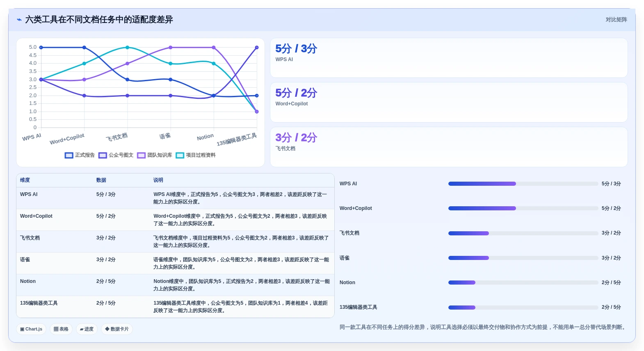Select the 5分 / 3分 WPS AI card

tap(449, 58)
